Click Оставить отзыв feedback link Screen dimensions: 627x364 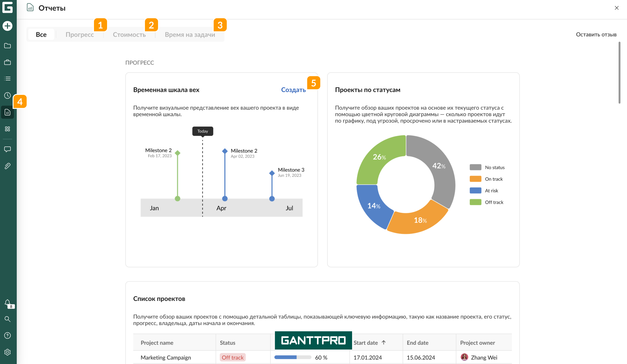596,35
